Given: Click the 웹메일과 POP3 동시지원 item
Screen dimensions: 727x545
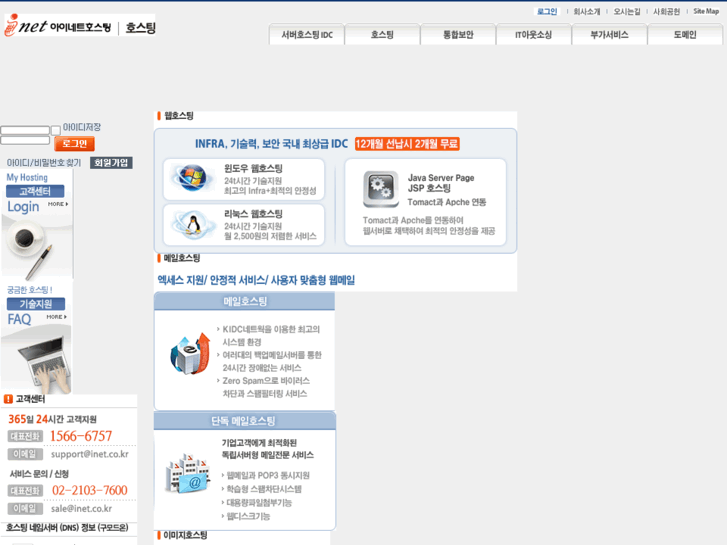Looking at the screenshot, I should coord(268,475).
